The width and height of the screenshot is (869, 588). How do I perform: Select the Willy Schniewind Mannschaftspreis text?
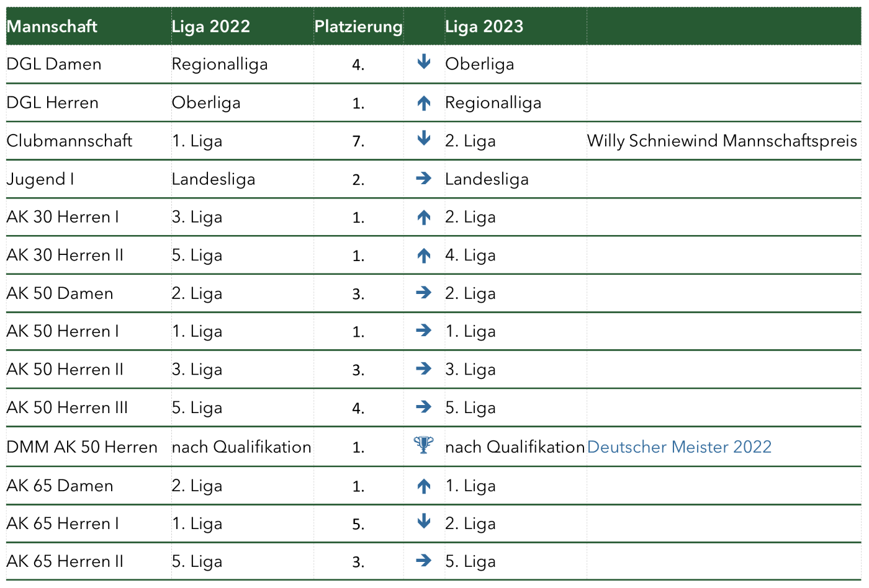pyautogui.click(x=722, y=141)
